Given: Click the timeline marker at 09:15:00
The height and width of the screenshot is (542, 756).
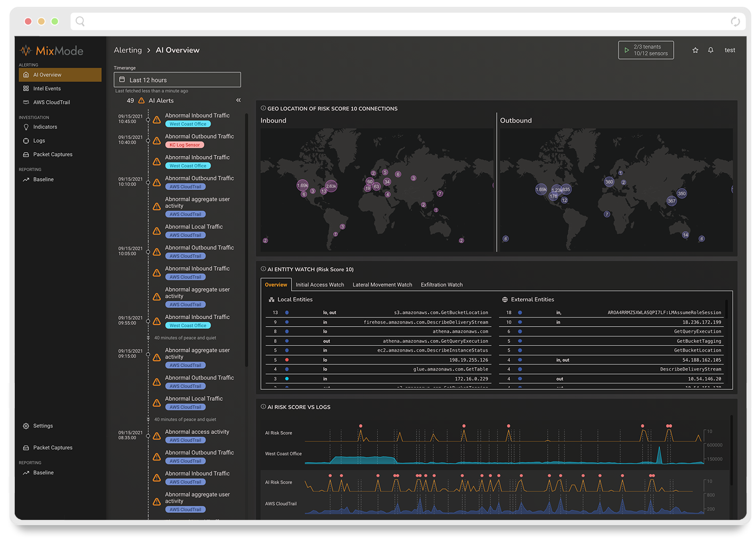Looking at the screenshot, I should pyautogui.click(x=148, y=354).
